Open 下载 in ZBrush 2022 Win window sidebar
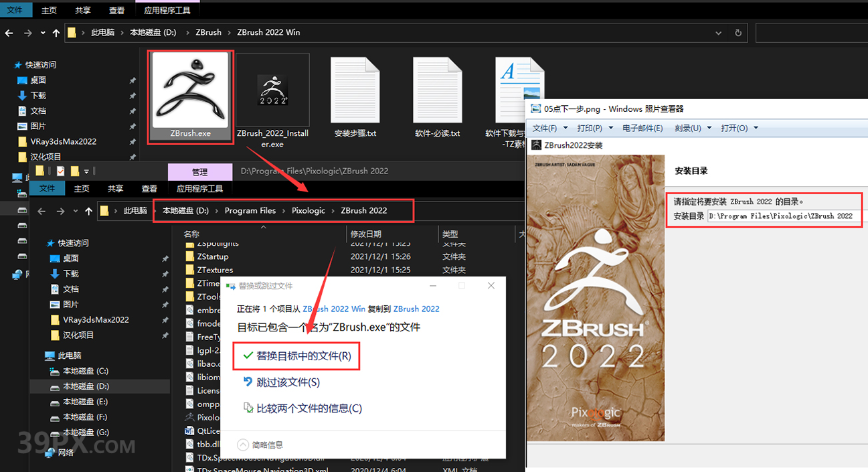This screenshot has height=472, width=868. (38, 95)
